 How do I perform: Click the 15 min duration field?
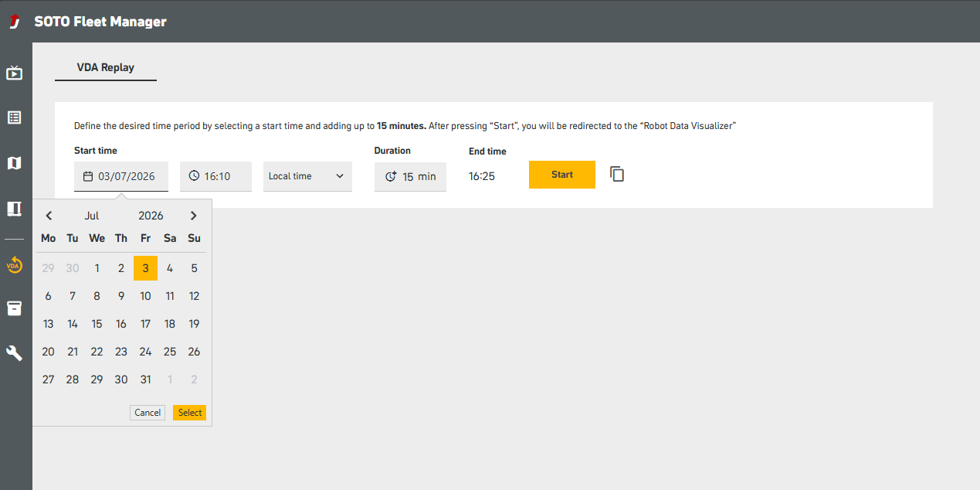point(410,176)
